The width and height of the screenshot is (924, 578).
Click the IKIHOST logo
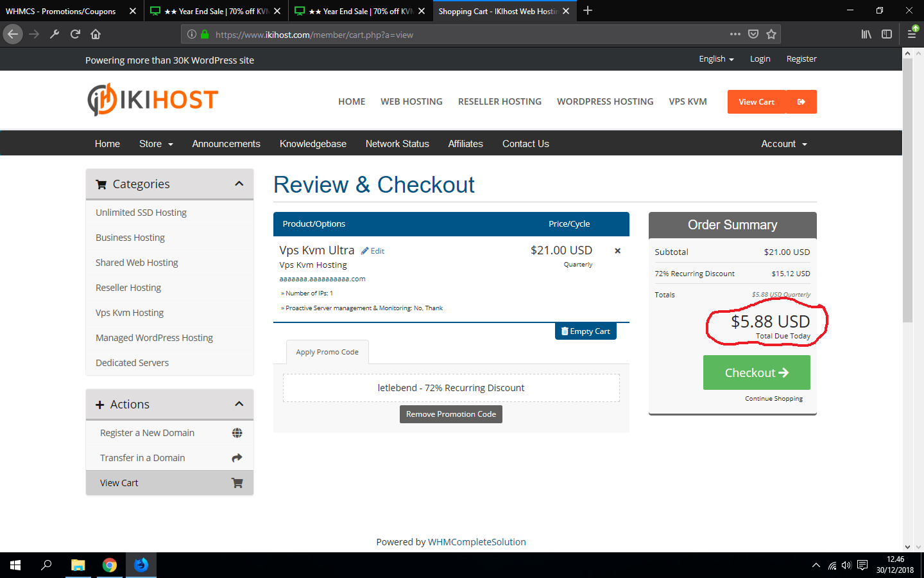[x=153, y=100]
